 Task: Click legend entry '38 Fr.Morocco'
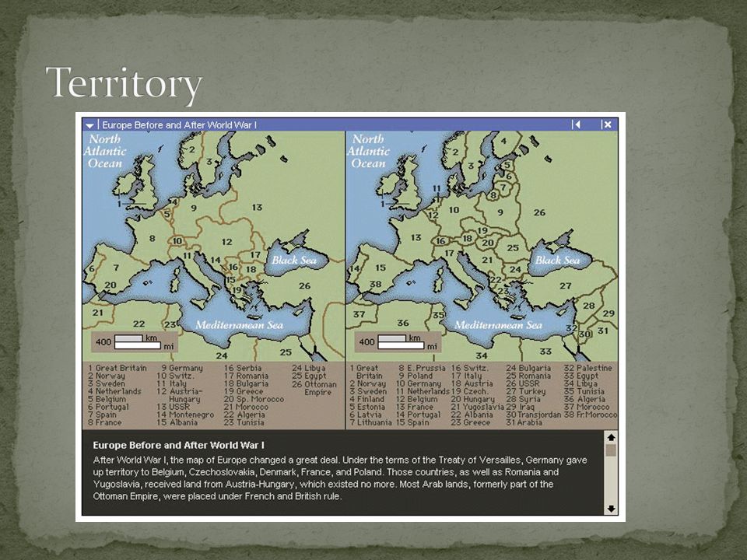tap(591, 415)
